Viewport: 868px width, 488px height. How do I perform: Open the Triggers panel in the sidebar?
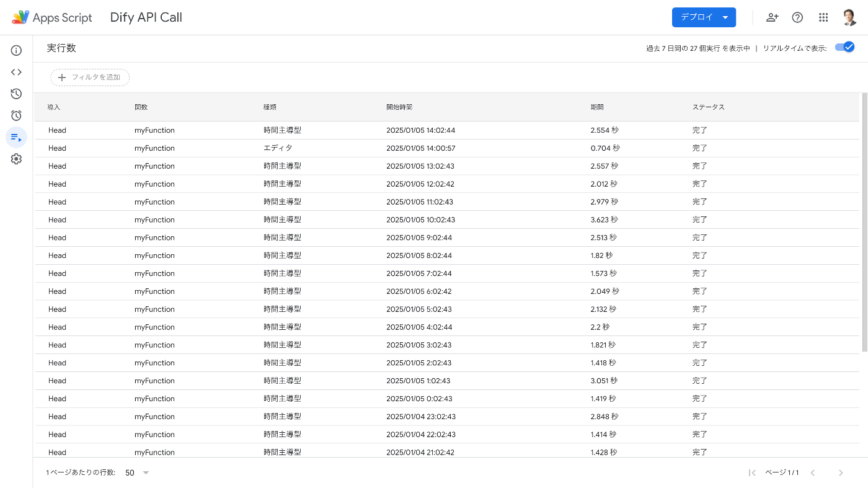click(x=15, y=115)
